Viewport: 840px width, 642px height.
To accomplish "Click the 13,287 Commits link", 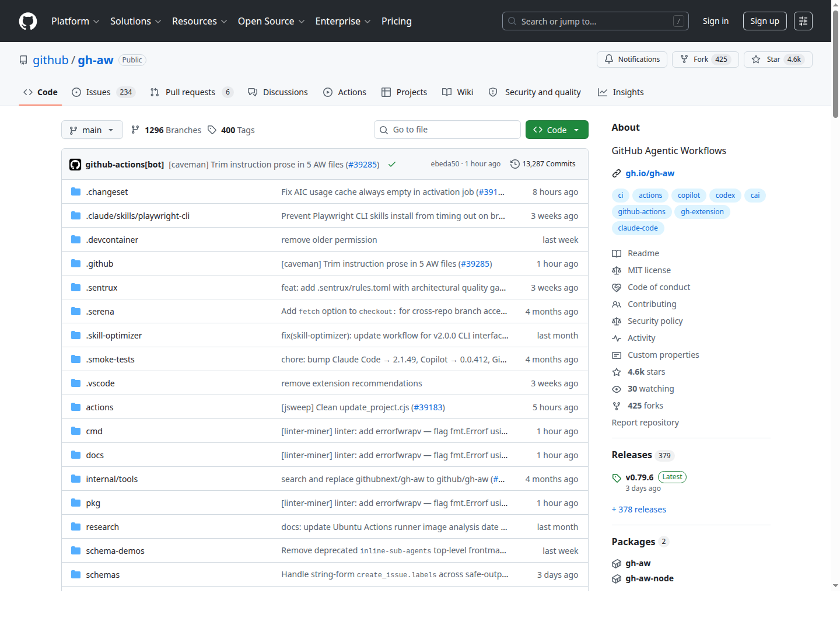I will click(543, 164).
